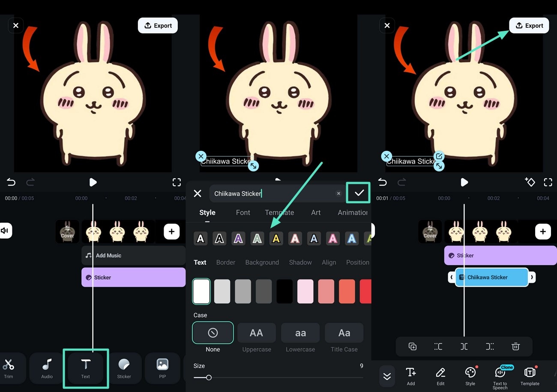Open the Template tool in bottom toolbar
The height and width of the screenshot is (392, 557).
pyautogui.click(x=530, y=376)
